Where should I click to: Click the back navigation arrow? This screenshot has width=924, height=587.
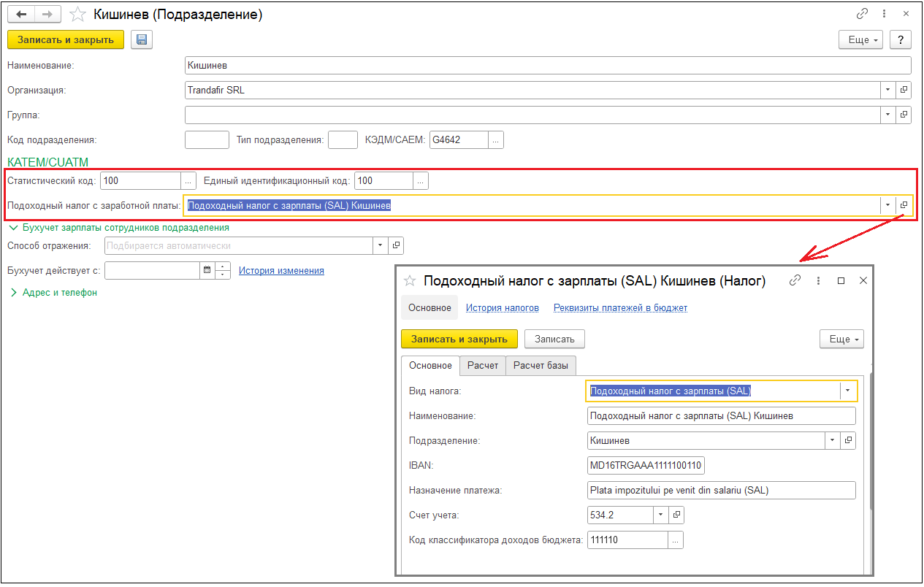(x=21, y=15)
